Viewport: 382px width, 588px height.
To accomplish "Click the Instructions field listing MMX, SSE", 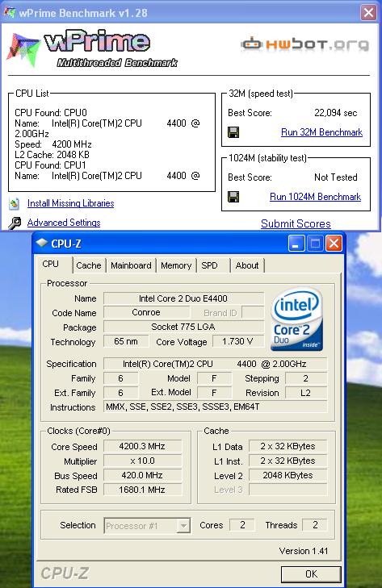I will [215, 407].
